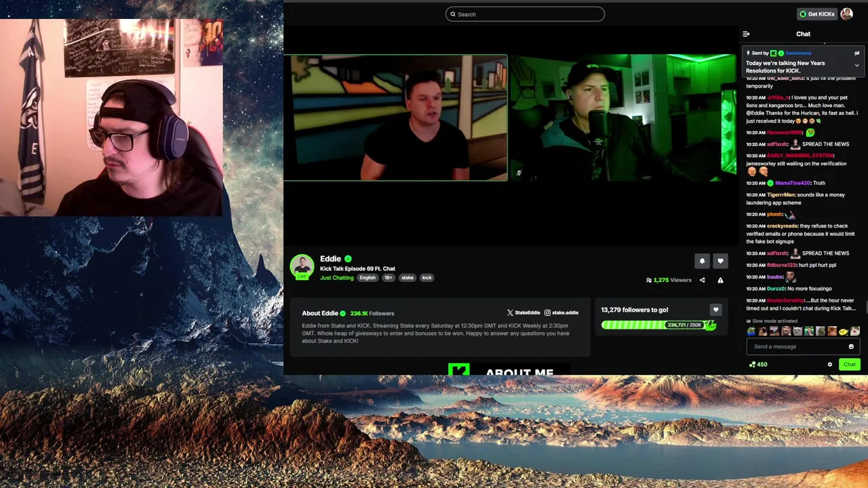Select the kick tag
The width and height of the screenshot is (868, 488).
point(427,277)
